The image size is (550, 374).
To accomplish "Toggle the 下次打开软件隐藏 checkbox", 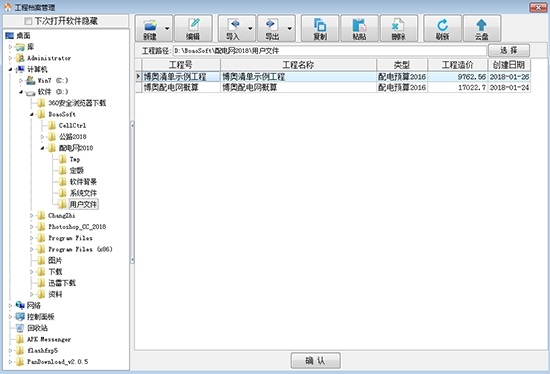I will [x=28, y=21].
